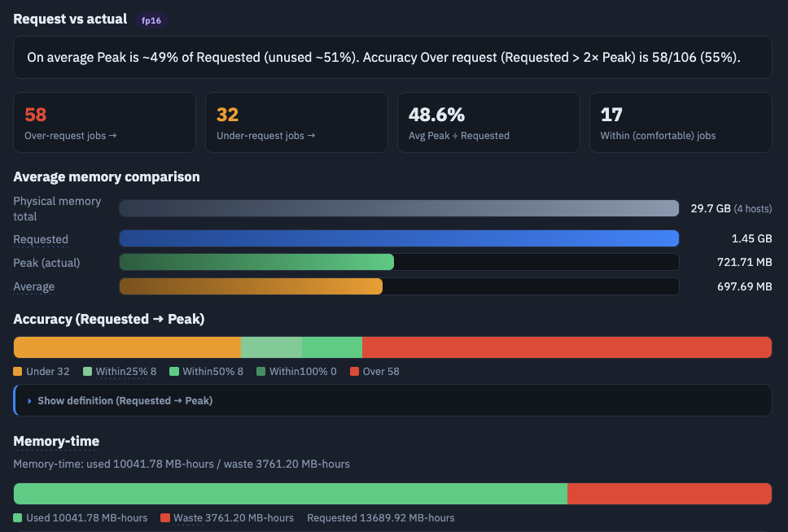
Task: Click the Over 58 legend item
Action: pyautogui.click(x=375, y=372)
